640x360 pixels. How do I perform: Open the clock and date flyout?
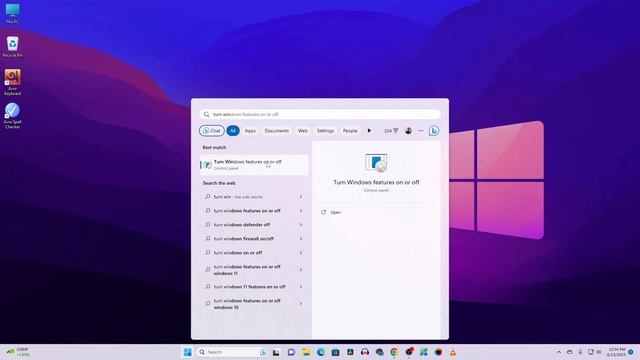point(616,352)
